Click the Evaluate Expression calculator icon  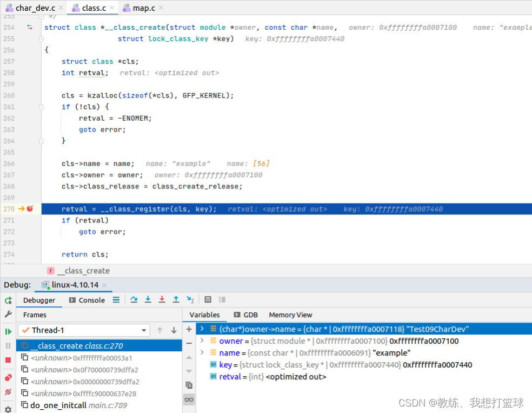[x=208, y=299]
